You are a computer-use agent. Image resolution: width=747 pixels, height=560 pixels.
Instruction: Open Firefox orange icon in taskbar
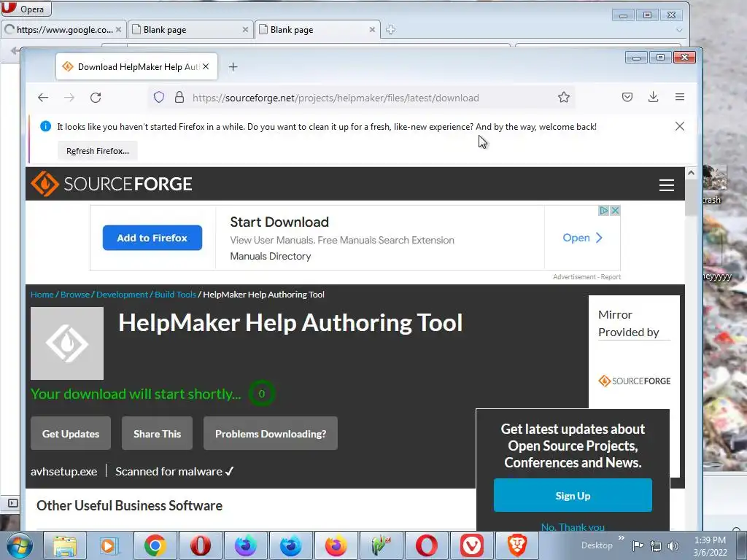[336, 545]
